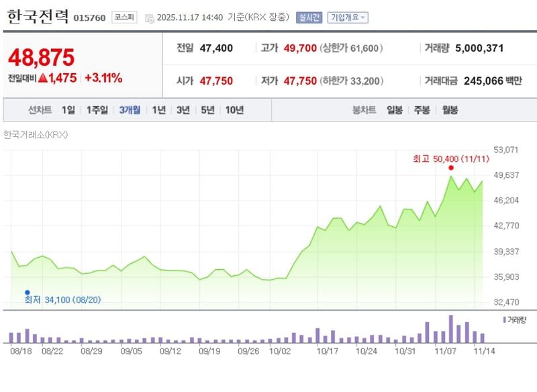
Task: Switch to the 1주일 chart period
Action: point(97,110)
